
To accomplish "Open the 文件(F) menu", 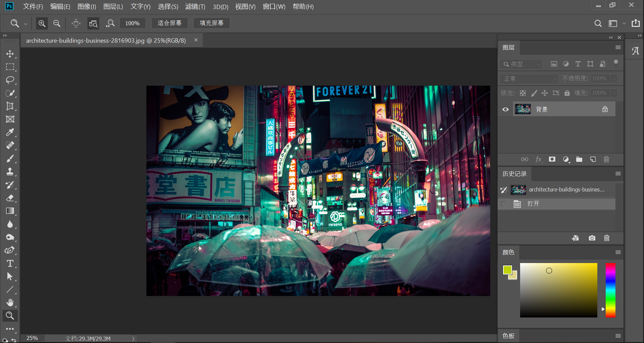I will [x=33, y=7].
